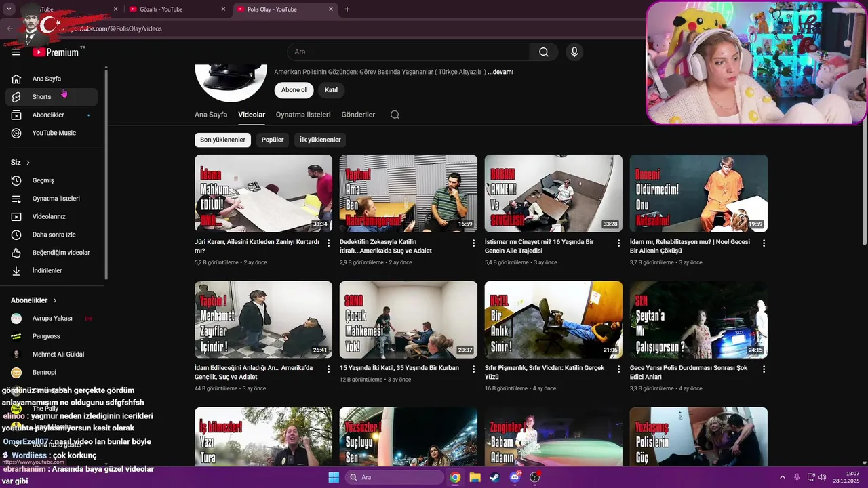Open the YouTube hamburger guide menu
The image size is (868, 488).
tap(16, 52)
